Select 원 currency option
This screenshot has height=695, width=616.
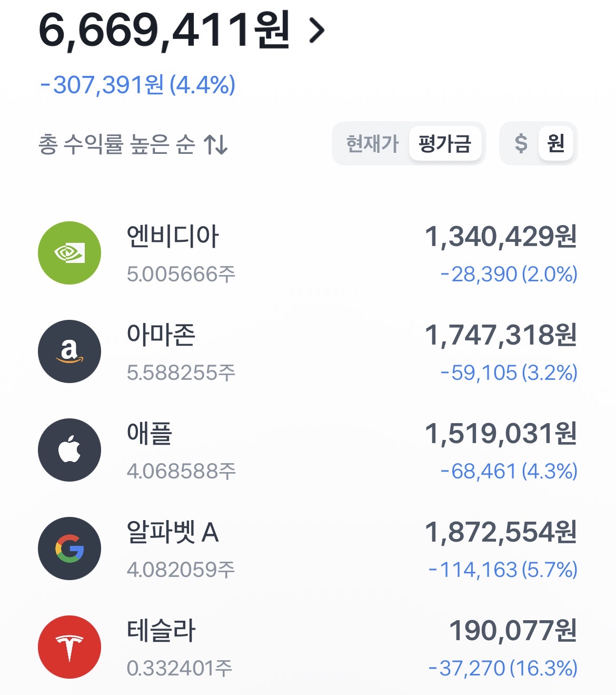coord(556,143)
